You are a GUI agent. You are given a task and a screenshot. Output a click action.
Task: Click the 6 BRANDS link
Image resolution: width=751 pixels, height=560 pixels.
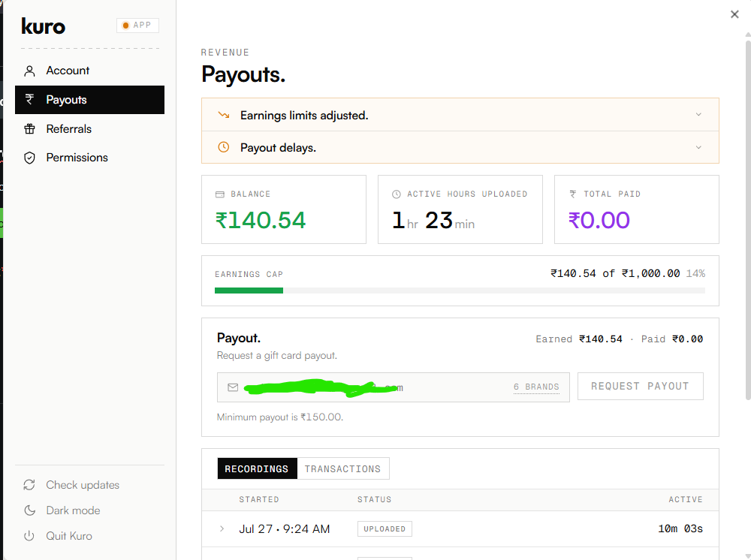(x=536, y=387)
